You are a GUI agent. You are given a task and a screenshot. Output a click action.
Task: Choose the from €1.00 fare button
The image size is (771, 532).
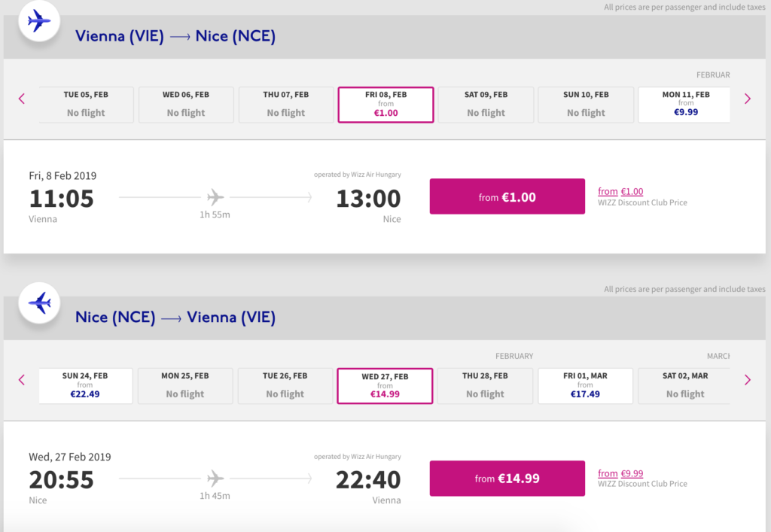(x=507, y=196)
